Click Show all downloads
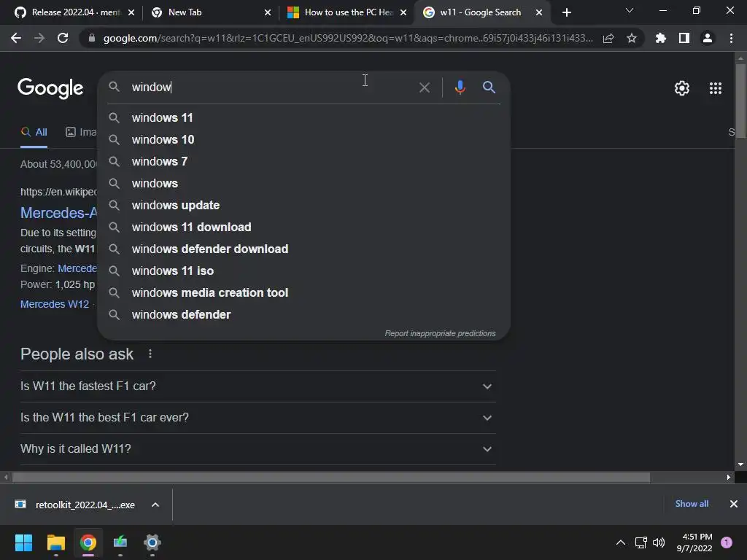The image size is (747, 560). click(692, 504)
